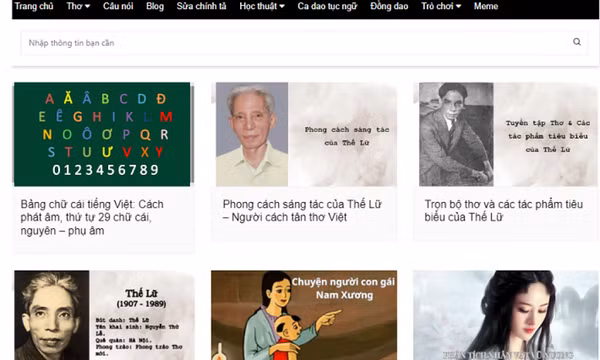Read 'Phong cách sáng tác của Thế Lữ' article
Image resolution: width=600 pixels, height=360 pixels.
click(x=302, y=211)
